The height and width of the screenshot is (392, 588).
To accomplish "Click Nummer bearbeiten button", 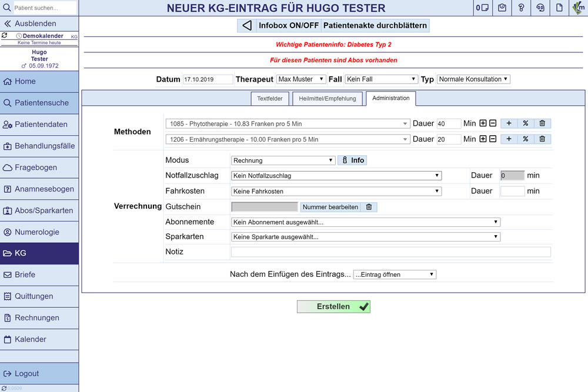I will tap(330, 207).
